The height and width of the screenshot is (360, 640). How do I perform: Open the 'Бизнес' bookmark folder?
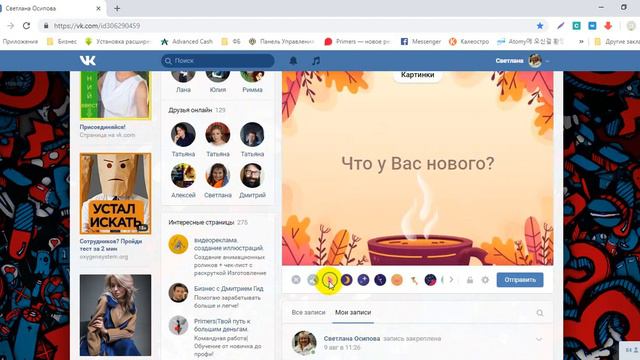pyautogui.click(x=62, y=42)
